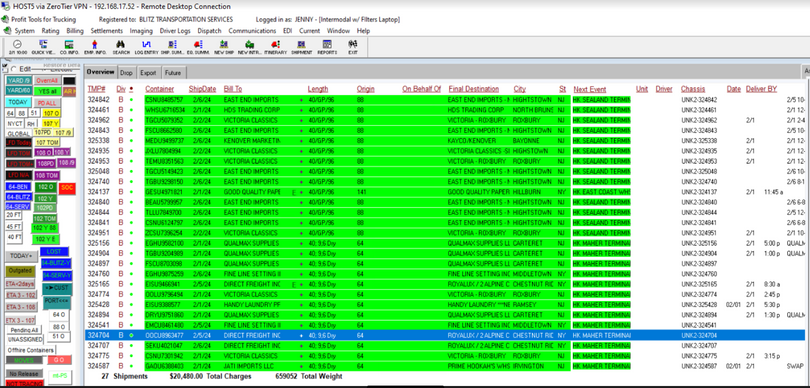
Task: Click the 102 TOM green filter button
Action: [x=44, y=219]
